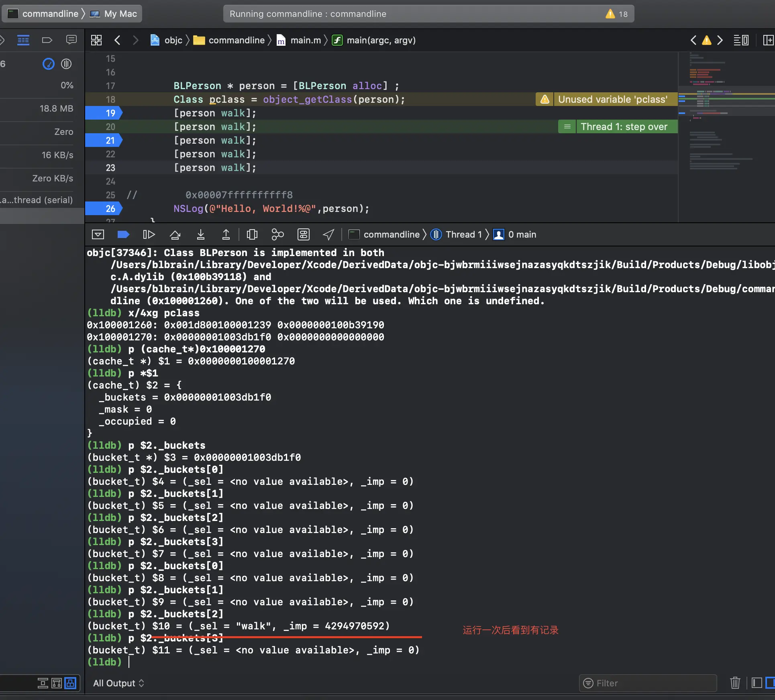Click the Step into debug button

tap(201, 234)
